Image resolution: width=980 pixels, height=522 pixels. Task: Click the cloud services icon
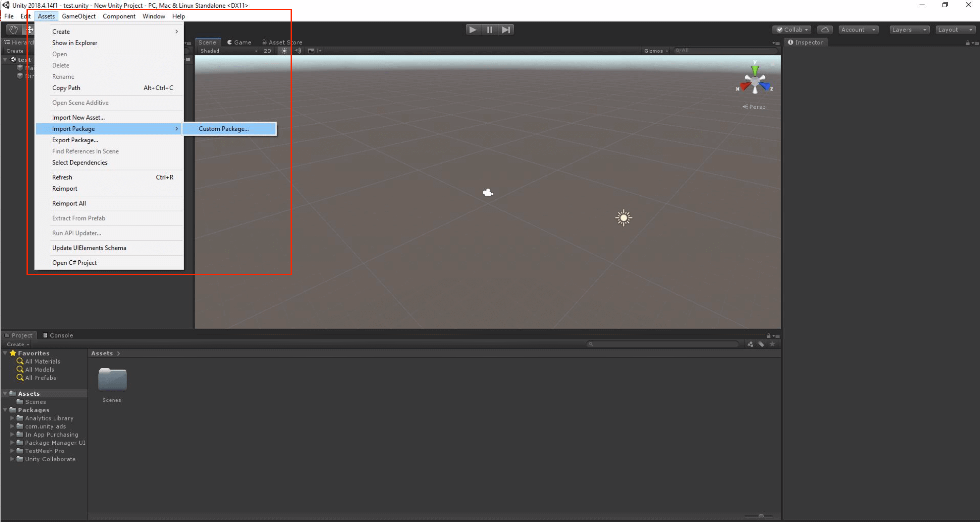[824, 30]
